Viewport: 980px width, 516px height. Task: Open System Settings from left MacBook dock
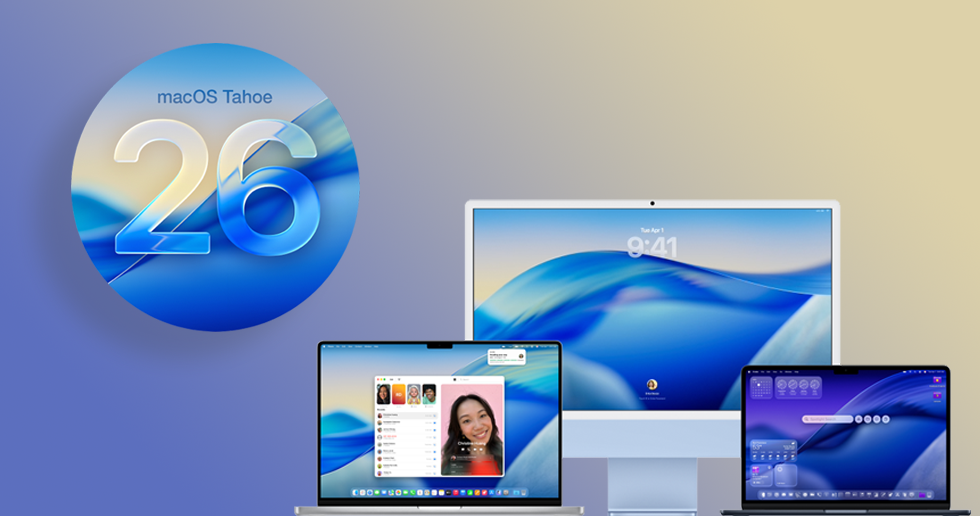(x=506, y=492)
